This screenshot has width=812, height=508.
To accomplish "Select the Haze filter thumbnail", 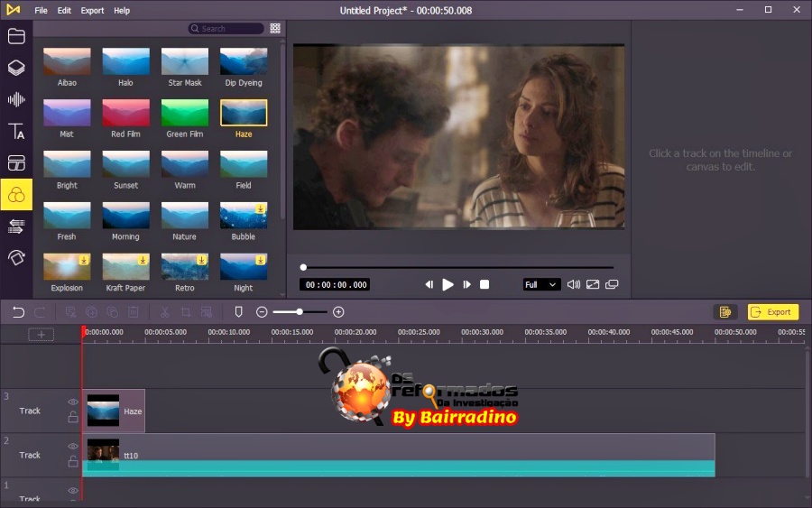I will (244, 113).
